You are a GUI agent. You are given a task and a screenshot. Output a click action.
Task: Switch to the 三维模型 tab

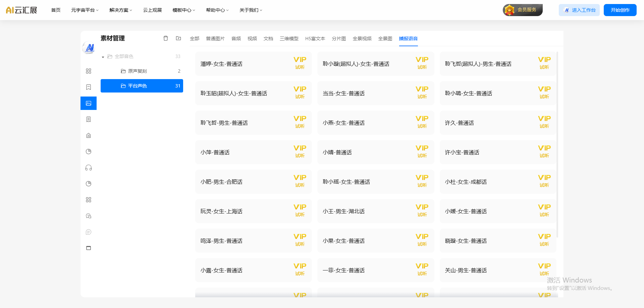(x=289, y=39)
